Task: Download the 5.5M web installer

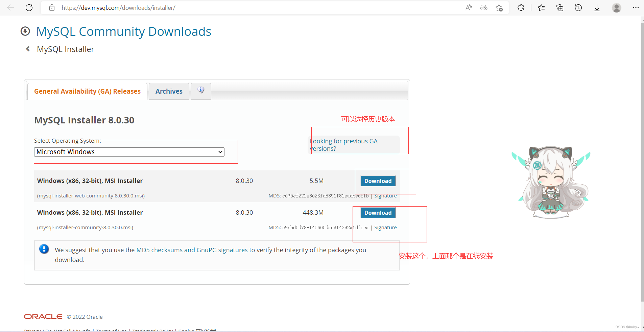Action: tap(378, 181)
